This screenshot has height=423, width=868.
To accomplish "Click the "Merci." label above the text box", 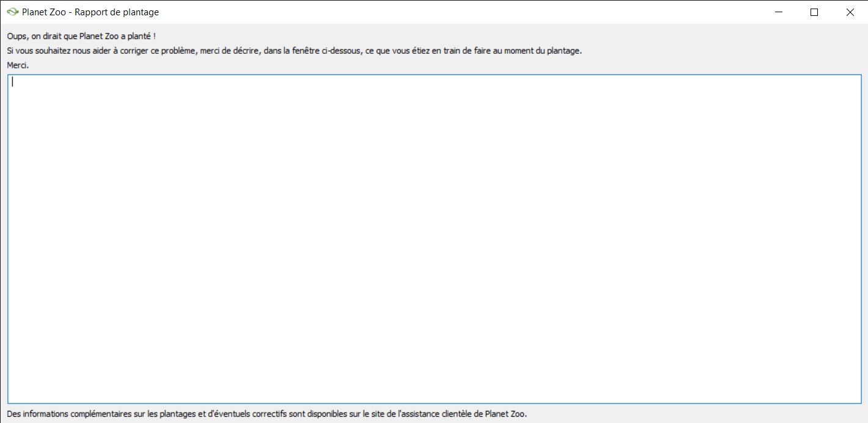I will pyautogui.click(x=18, y=65).
